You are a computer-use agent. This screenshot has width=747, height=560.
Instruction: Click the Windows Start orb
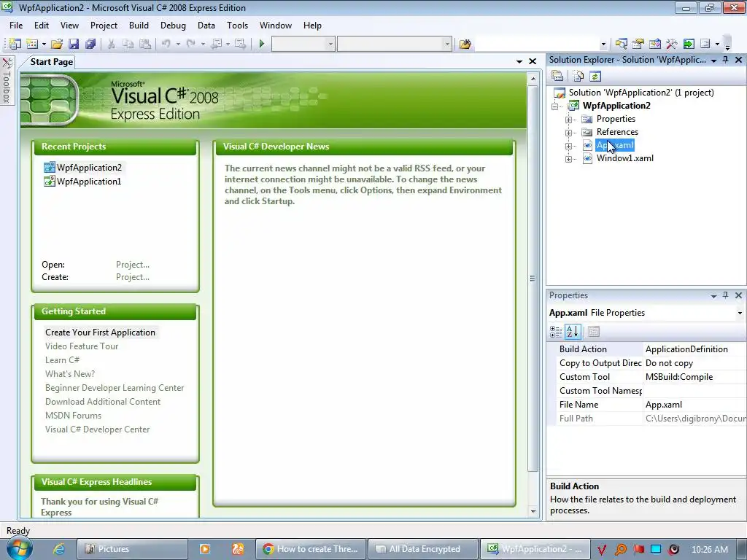click(x=18, y=548)
